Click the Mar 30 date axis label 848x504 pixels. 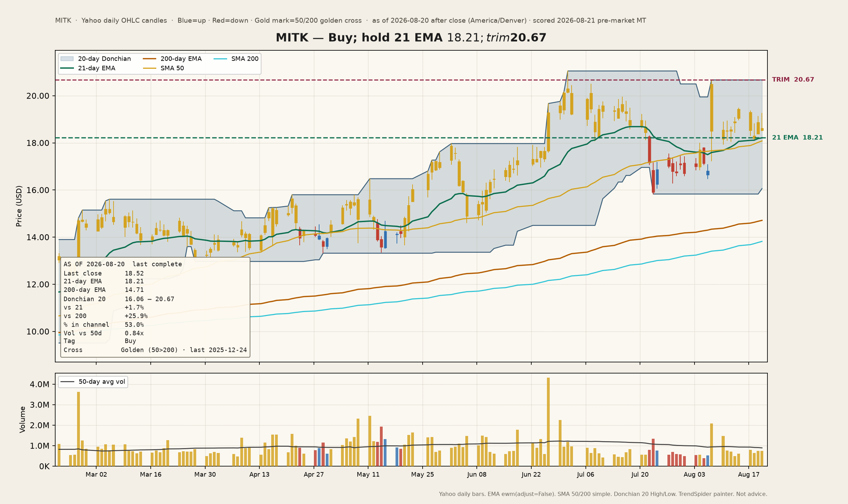205,474
